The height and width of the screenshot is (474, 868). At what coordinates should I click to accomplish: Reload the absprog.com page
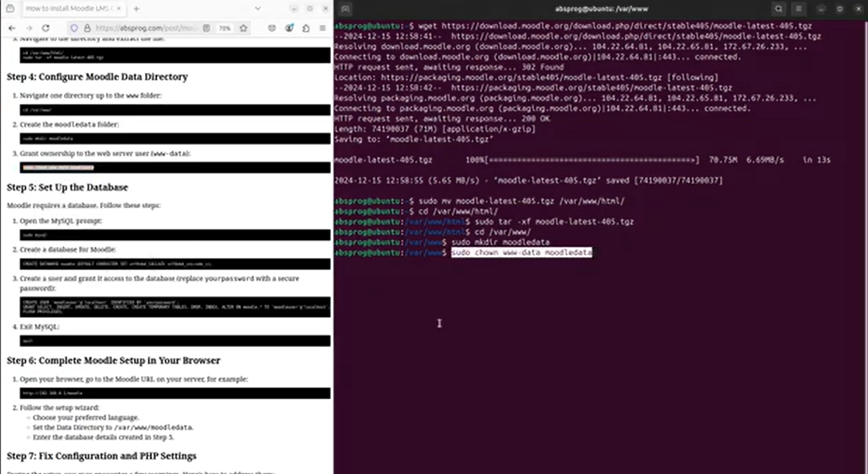click(x=46, y=28)
